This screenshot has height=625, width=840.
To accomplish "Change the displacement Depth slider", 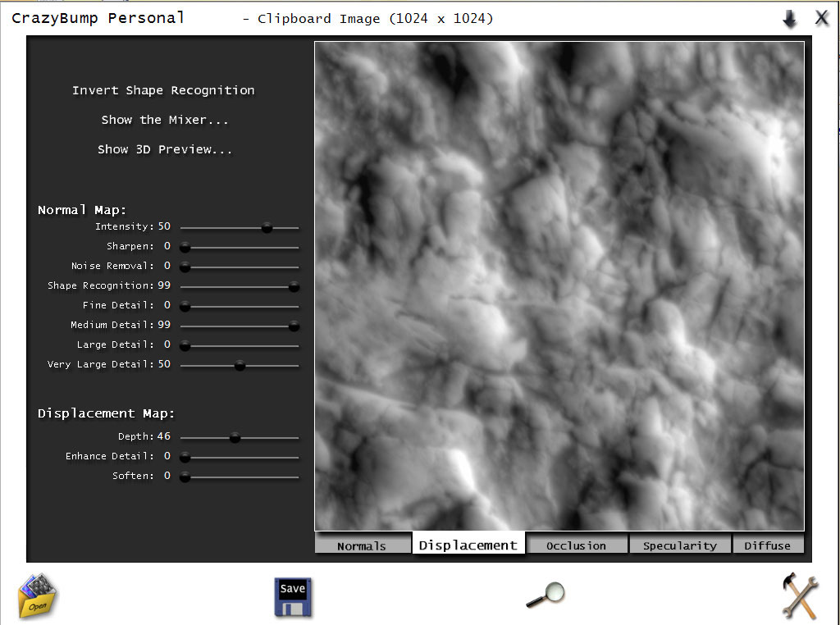I will click(x=235, y=437).
